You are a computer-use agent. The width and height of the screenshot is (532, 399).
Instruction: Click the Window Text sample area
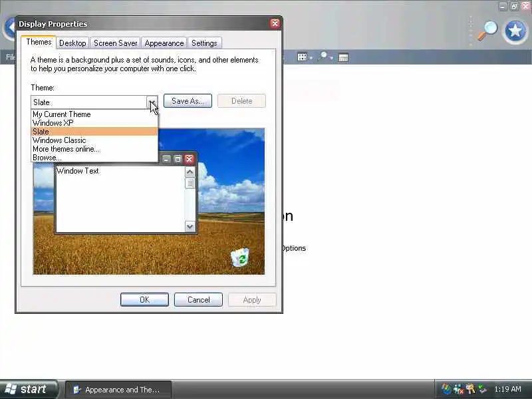[120, 199]
